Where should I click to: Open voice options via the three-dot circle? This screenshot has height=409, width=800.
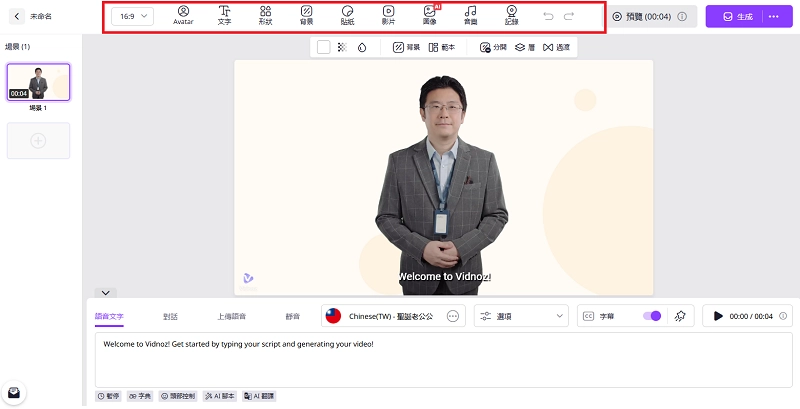click(453, 316)
